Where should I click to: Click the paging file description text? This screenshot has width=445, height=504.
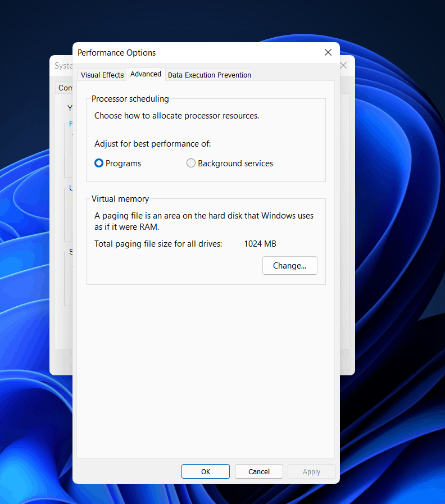pos(204,221)
